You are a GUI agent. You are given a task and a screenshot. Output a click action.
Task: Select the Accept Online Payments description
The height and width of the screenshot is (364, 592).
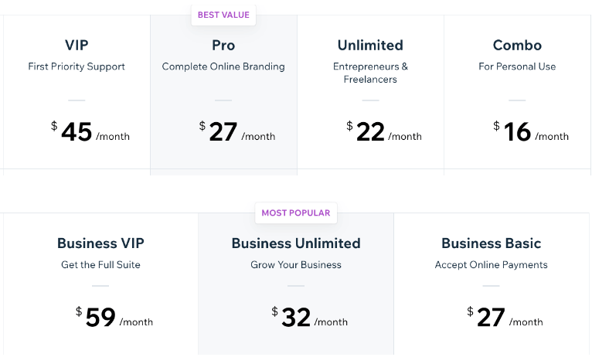(x=491, y=264)
